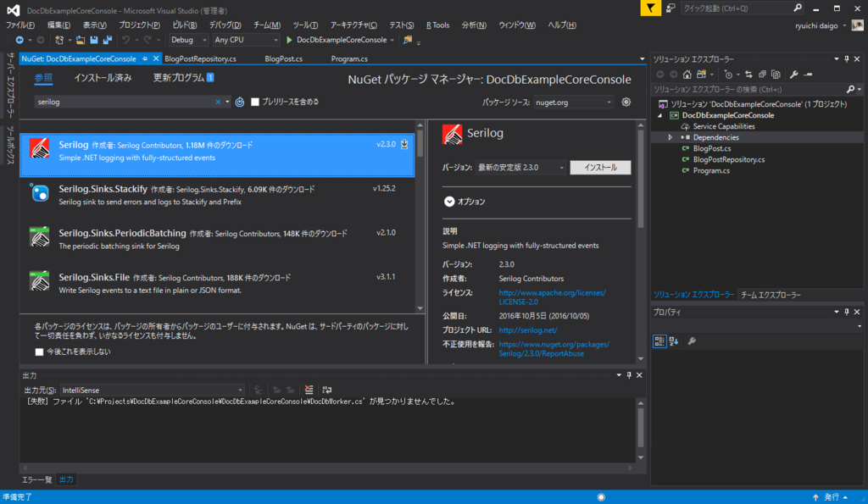Click the Solution Explorer search field

750,89
